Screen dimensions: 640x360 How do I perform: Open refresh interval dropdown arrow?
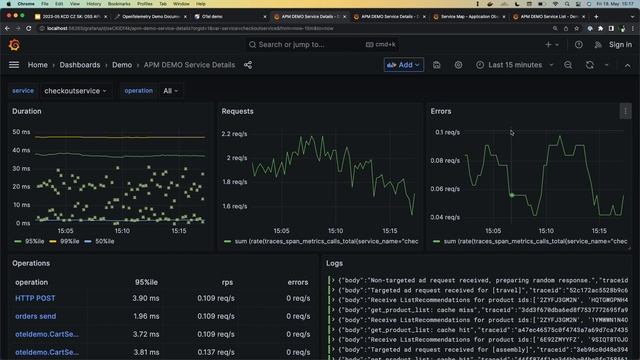tap(607, 65)
